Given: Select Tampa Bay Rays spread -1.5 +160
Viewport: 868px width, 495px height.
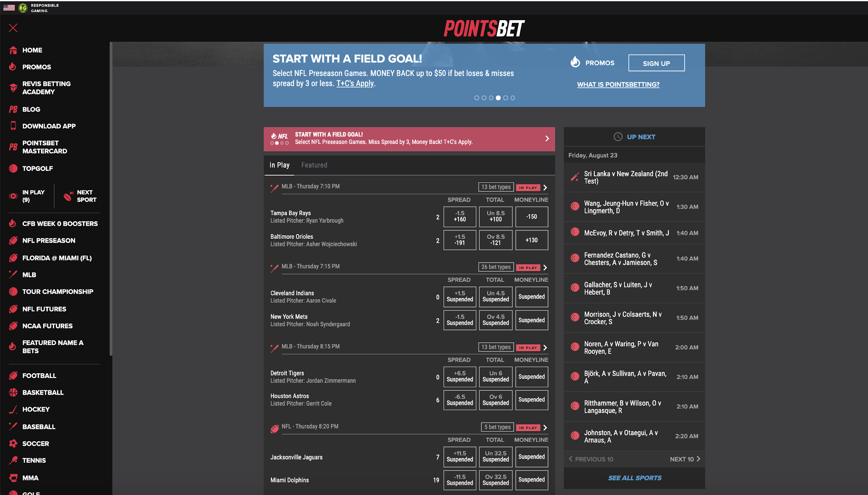Looking at the screenshot, I should coord(460,217).
